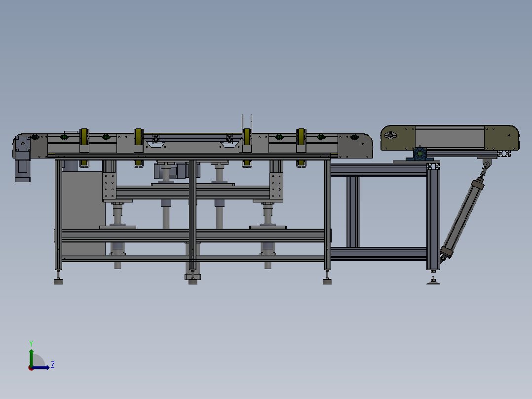
Task: Click the red origin ball of the triad
Action: (31, 368)
